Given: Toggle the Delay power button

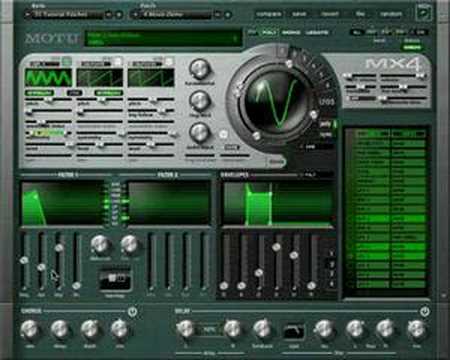Looking at the screenshot, I should tap(424, 312).
